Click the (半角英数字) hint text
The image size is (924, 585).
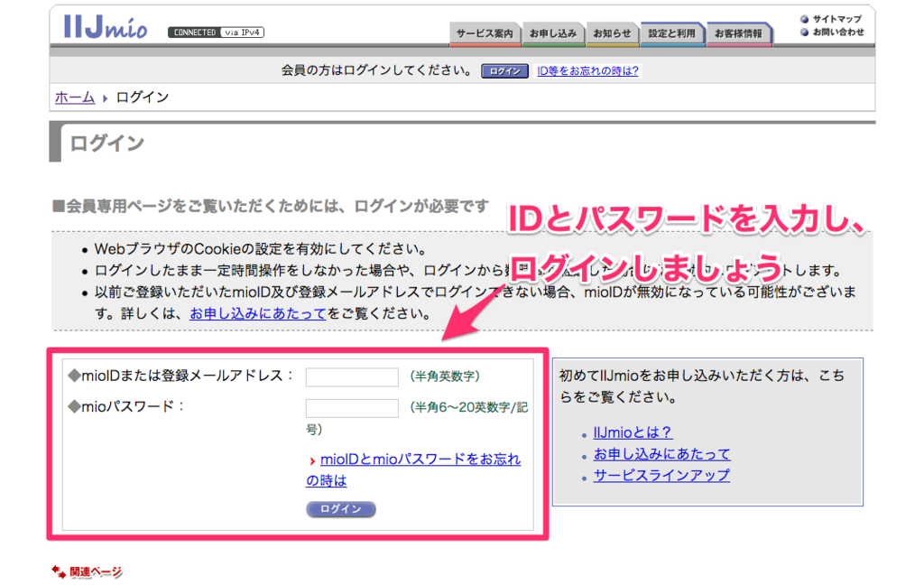tap(445, 376)
